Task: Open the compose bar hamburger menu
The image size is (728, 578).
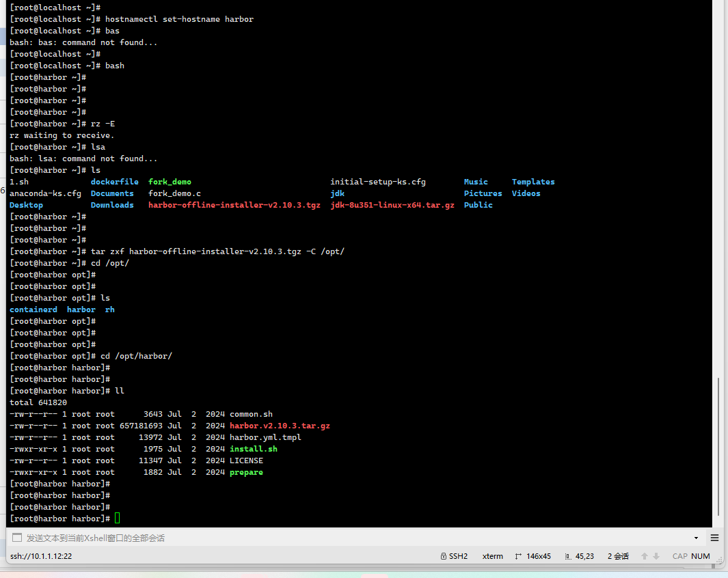Action: tap(714, 538)
